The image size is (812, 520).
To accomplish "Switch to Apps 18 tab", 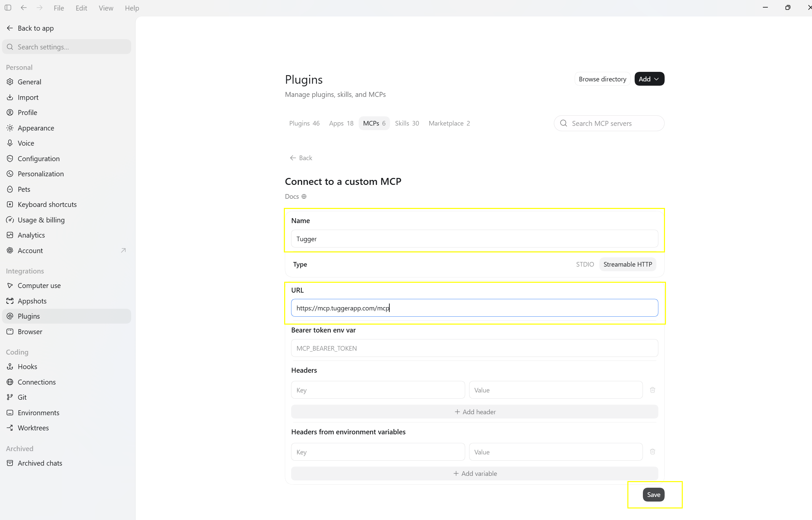I will click(341, 124).
